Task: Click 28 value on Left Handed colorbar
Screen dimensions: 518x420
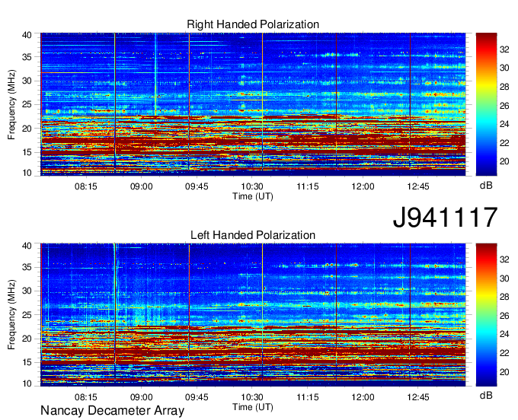Action: tap(504, 297)
